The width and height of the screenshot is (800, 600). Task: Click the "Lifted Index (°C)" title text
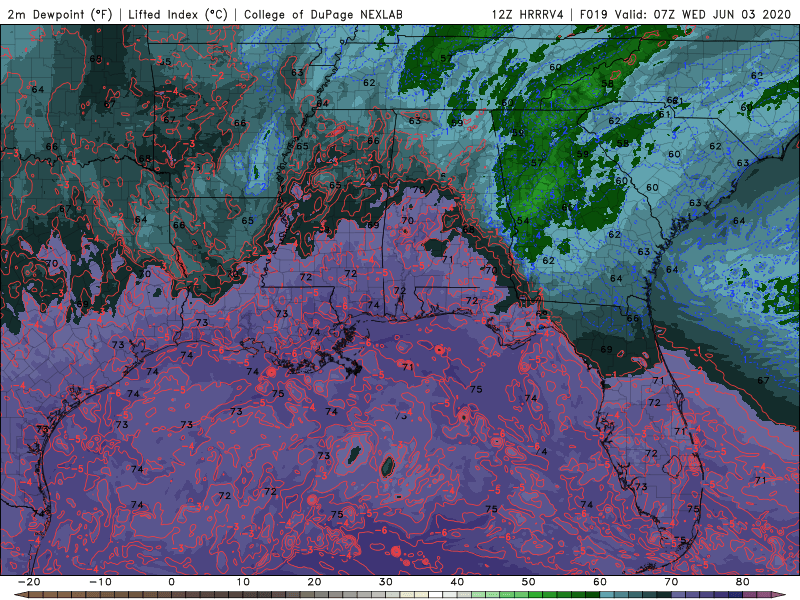point(178,14)
